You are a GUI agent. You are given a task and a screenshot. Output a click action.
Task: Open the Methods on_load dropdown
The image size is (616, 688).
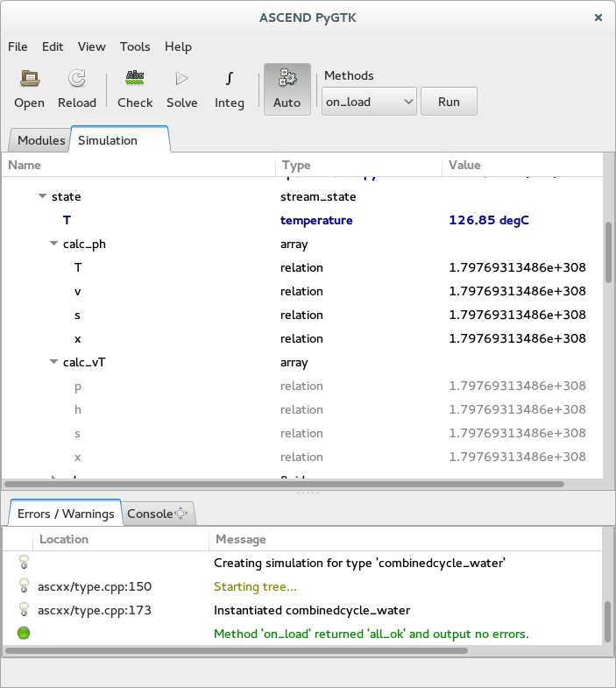point(369,102)
